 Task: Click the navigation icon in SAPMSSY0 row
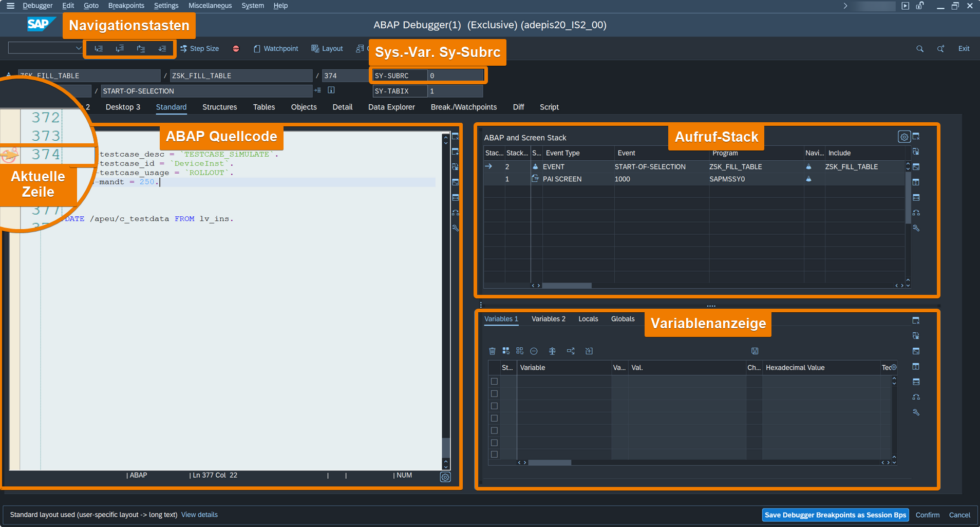tap(808, 179)
